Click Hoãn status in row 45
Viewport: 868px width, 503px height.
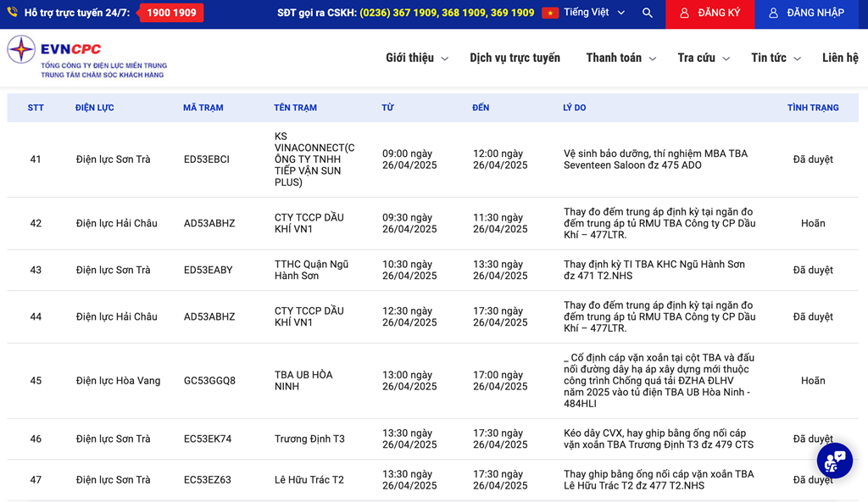click(x=813, y=381)
